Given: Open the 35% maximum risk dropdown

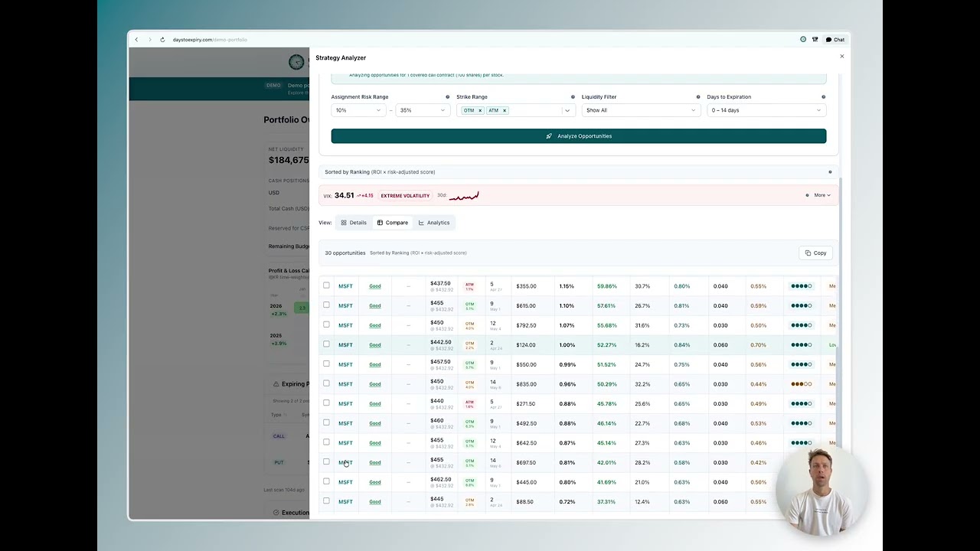Looking at the screenshot, I should (423, 110).
